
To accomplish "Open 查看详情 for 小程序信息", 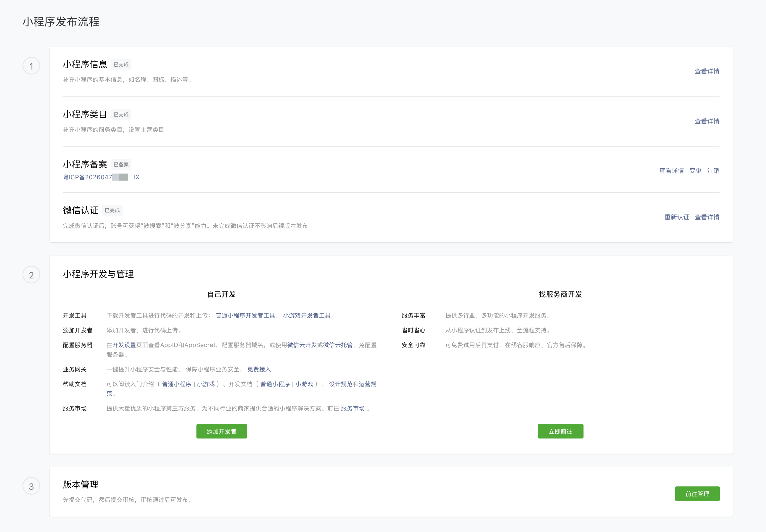I will [707, 71].
